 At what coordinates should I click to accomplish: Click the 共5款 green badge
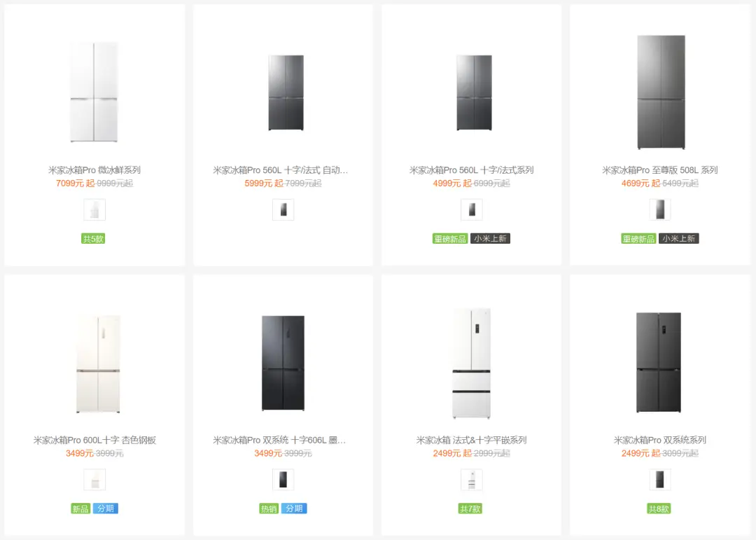click(x=93, y=238)
